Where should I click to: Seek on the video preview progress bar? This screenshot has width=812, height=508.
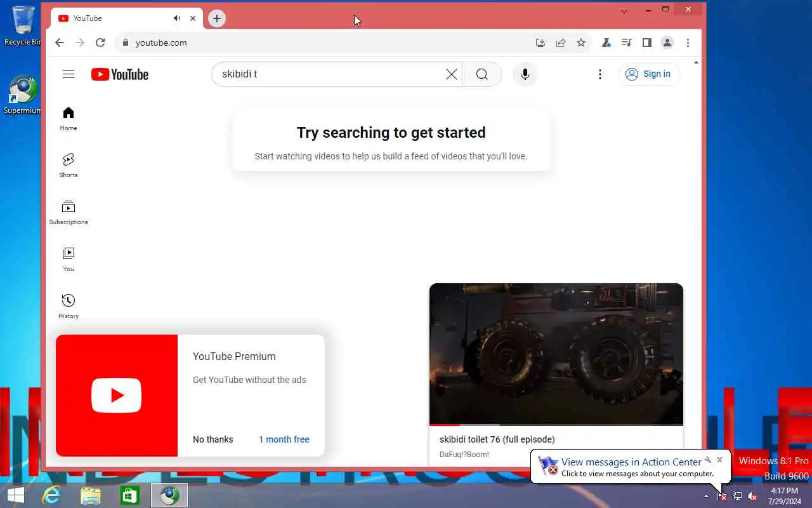tap(556, 424)
